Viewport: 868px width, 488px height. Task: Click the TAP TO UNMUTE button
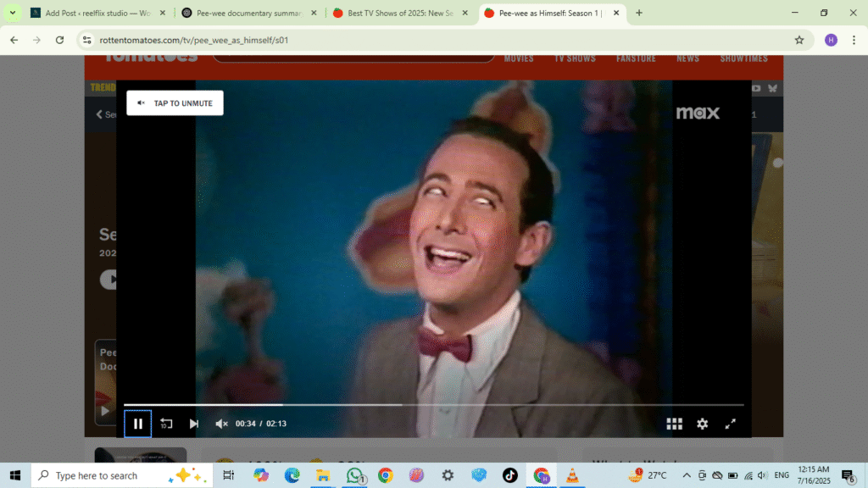click(x=175, y=103)
